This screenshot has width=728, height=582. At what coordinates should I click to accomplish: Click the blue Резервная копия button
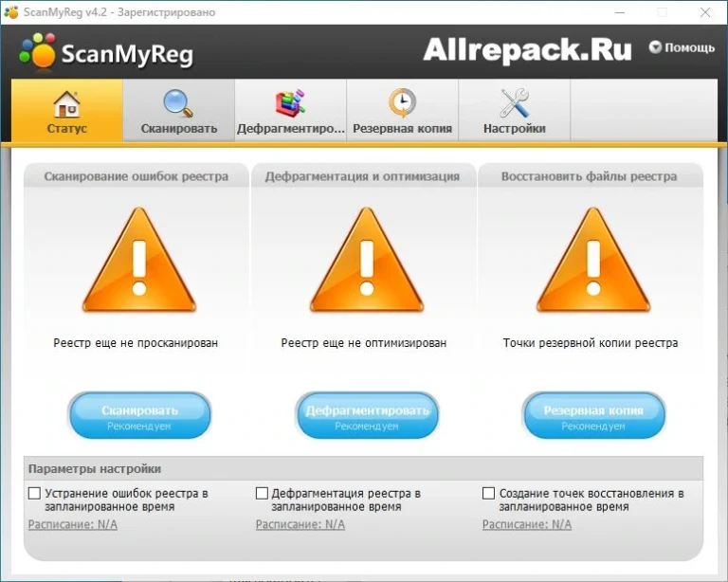[x=593, y=416]
